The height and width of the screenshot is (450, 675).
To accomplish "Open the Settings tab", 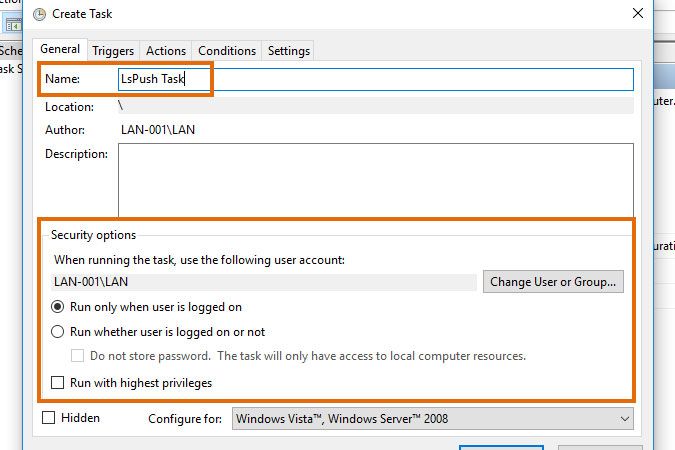I will [x=289, y=51].
